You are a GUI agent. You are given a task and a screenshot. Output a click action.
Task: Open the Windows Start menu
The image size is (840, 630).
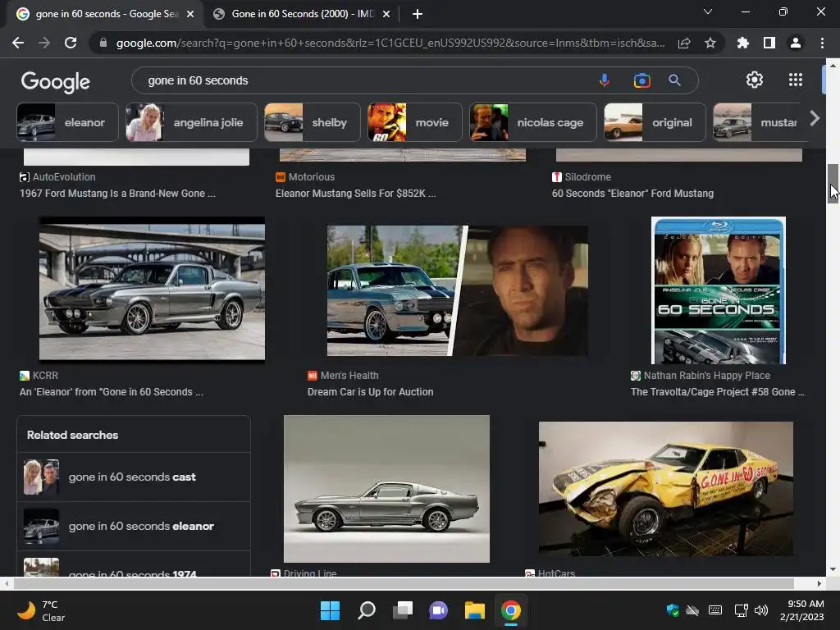click(330, 610)
